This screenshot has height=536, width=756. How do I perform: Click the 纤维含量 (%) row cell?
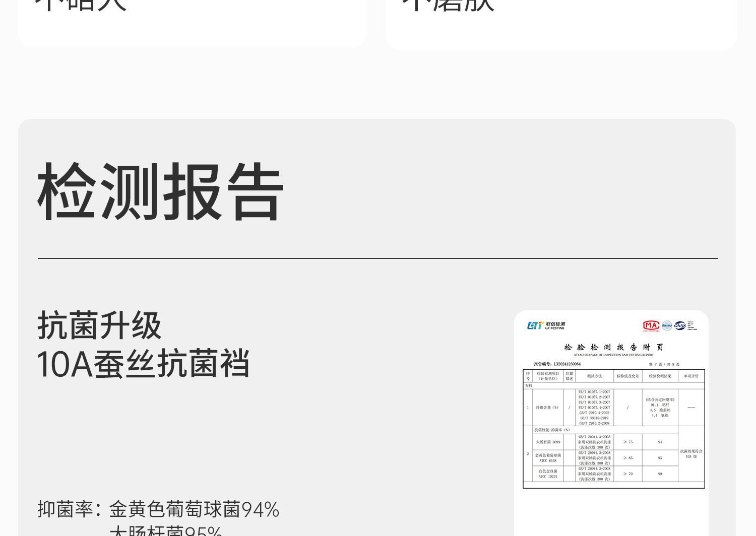[547, 407]
